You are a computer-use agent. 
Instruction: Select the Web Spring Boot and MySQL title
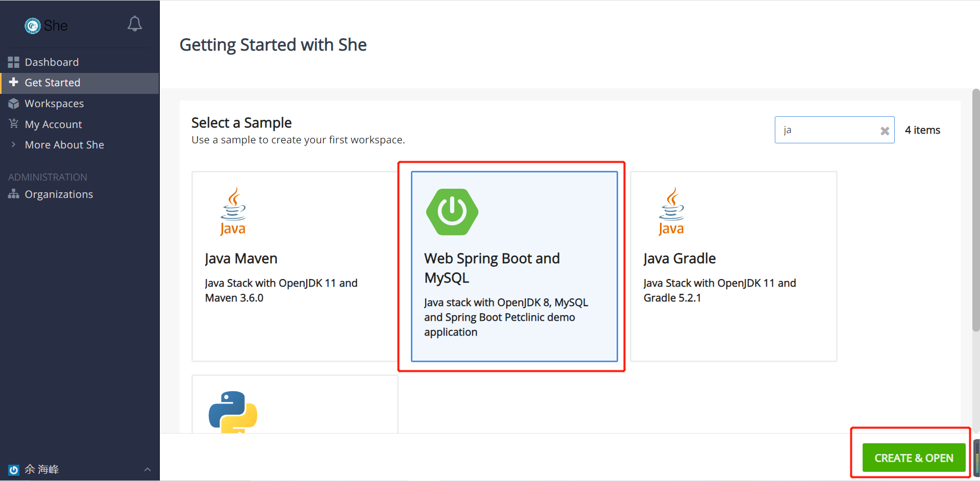[x=492, y=268]
